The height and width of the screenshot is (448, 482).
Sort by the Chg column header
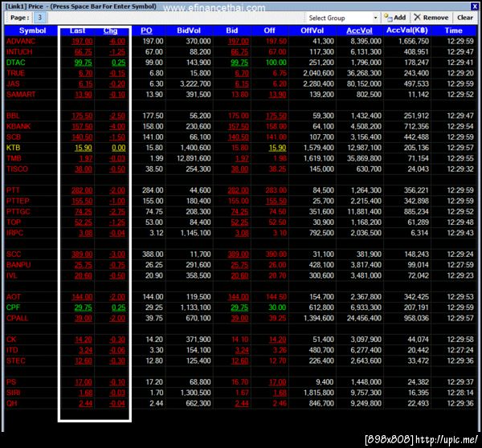[110, 31]
